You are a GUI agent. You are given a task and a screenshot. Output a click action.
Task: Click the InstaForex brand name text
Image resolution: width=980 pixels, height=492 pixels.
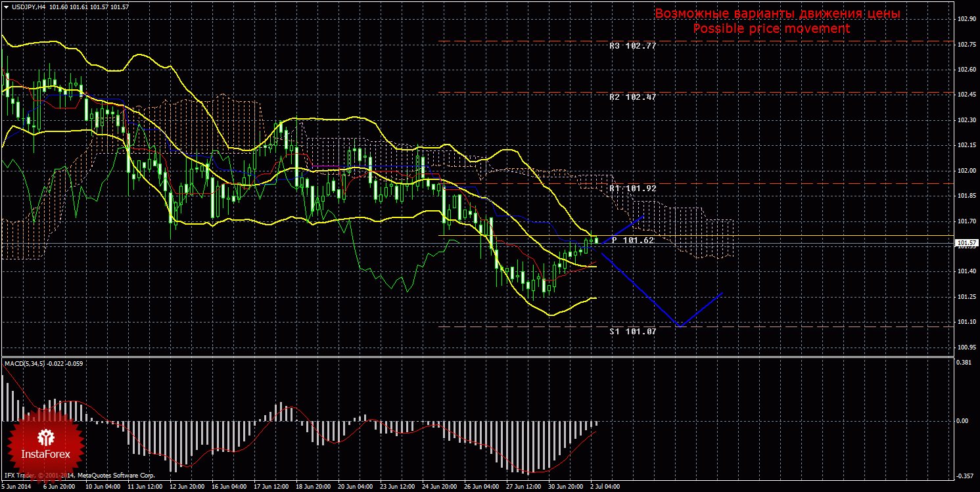tap(45, 455)
